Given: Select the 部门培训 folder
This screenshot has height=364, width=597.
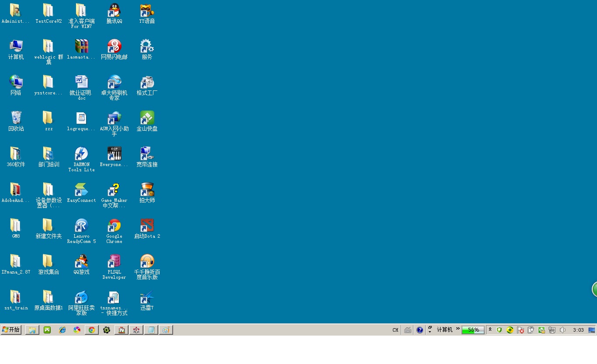Looking at the screenshot, I should [x=49, y=157].
